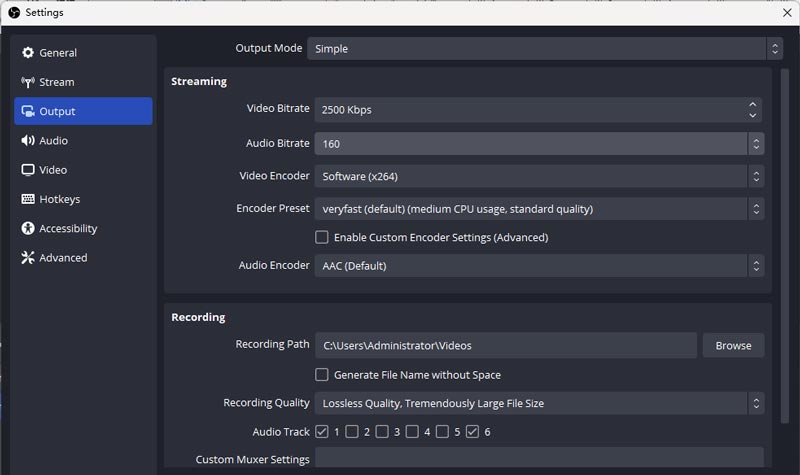800x475 pixels.
Task: Click the Advanced tools icon
Action: pyautogui.click(x=28, y=258)
